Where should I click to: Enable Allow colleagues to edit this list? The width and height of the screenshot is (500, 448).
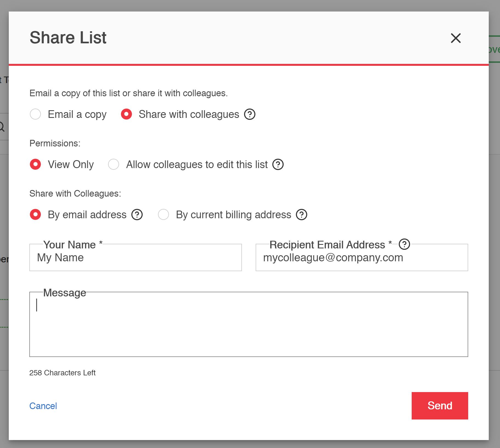114,165
